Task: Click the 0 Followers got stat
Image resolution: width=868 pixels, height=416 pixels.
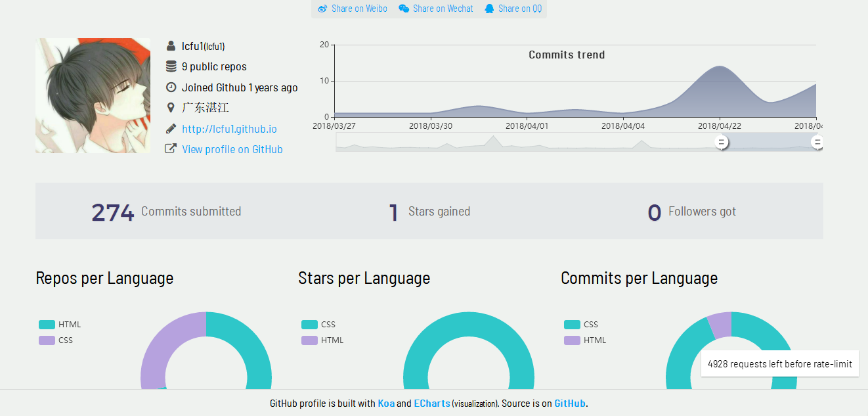Action: pyautogui.click(x=691, y=212)
